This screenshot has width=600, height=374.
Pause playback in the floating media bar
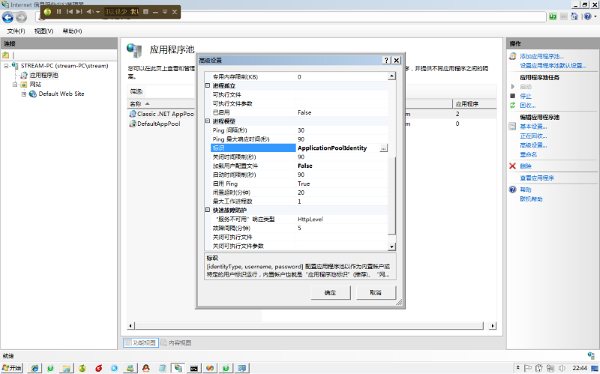[59, 12]
